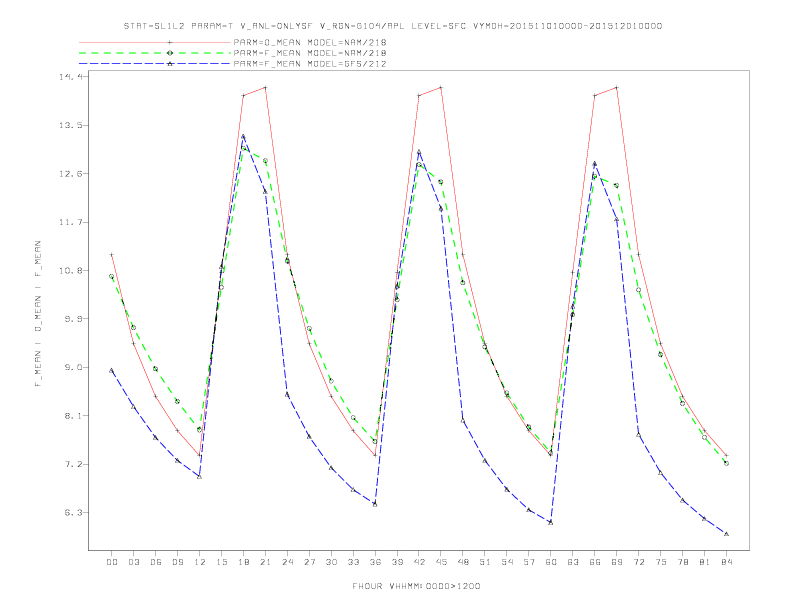The height and width of the screenshot is (612, 792).
Task: Click the x-axis label 84
Action: (x=726, y=562)
